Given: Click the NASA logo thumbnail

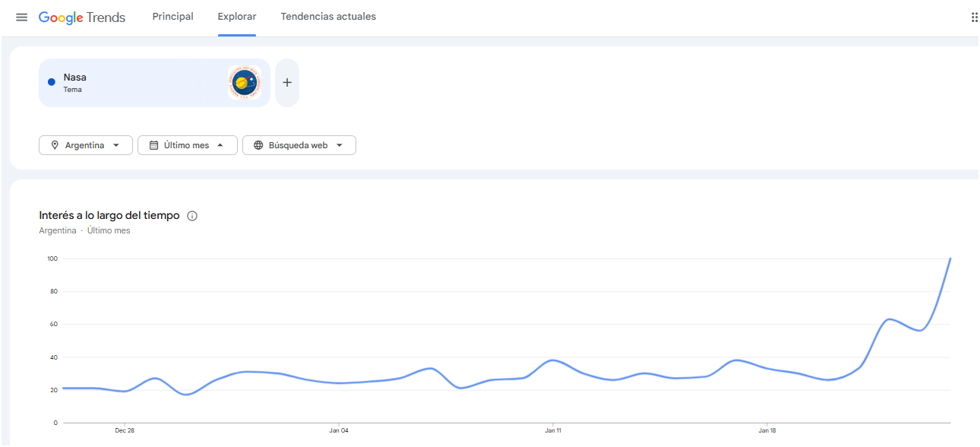Looking at the screenshot, I should coord(244,83).
